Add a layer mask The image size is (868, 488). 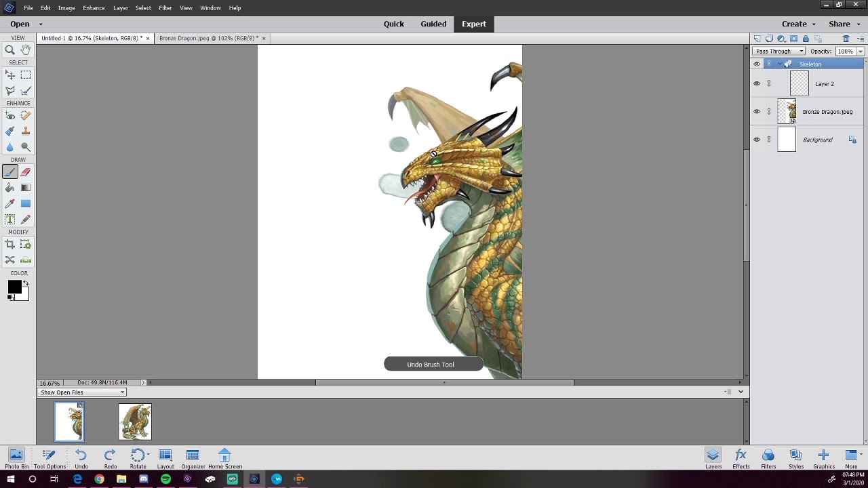793,39
